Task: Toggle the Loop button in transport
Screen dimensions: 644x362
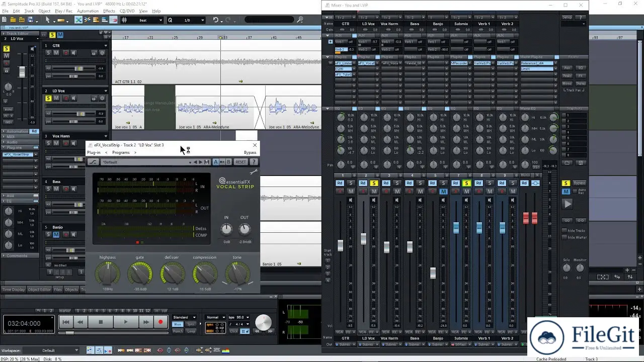Action: 191,331
